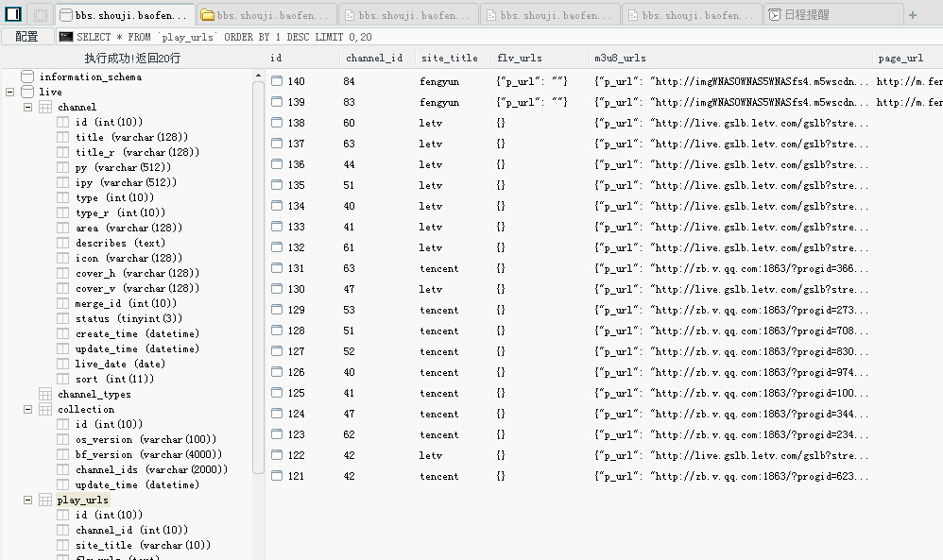Collapse the live database node
Image resolution: width=943 pixels, height=560 pixels.
[9, 92]
